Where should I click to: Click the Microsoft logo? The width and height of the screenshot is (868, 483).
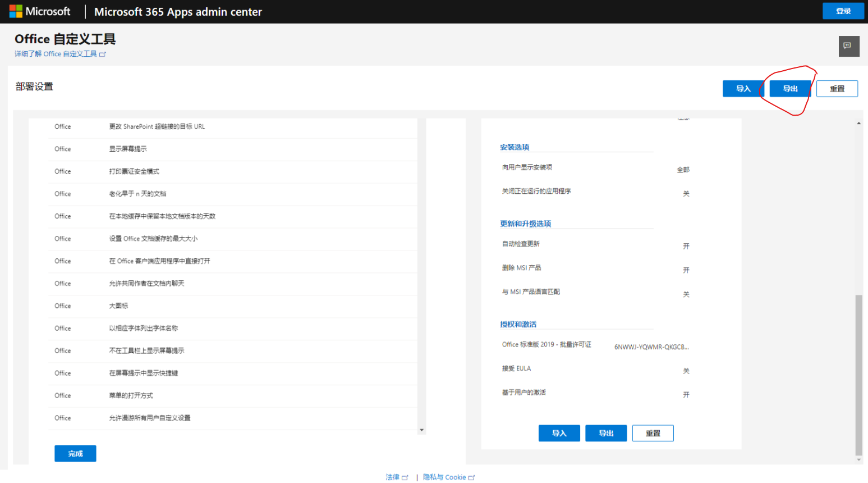pos(40,11)
